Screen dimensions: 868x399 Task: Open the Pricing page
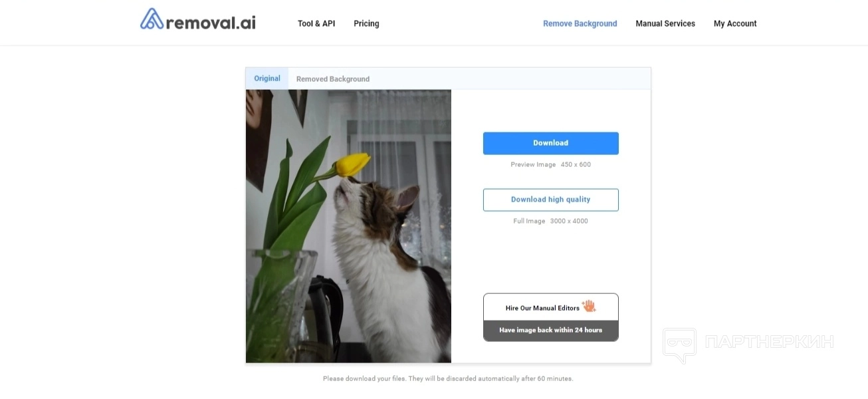pyautogui.click(x=366, y=23)
